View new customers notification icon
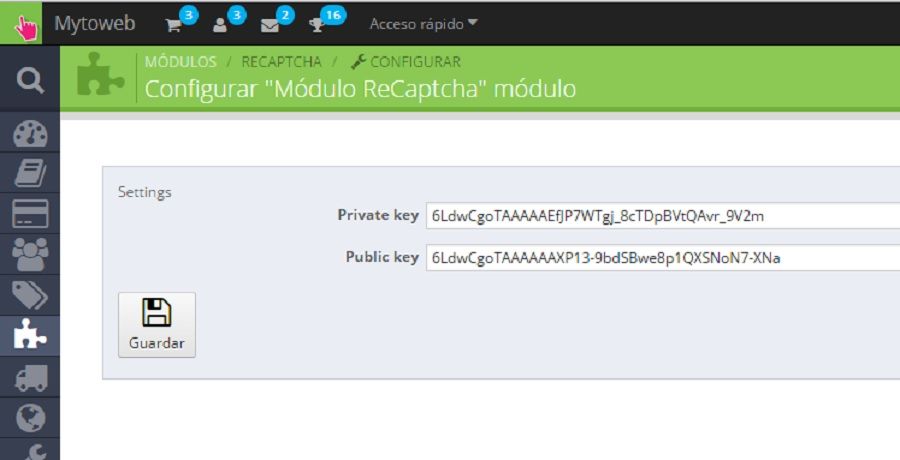This screenshot has height=460, width=900. tap(220, 25)
